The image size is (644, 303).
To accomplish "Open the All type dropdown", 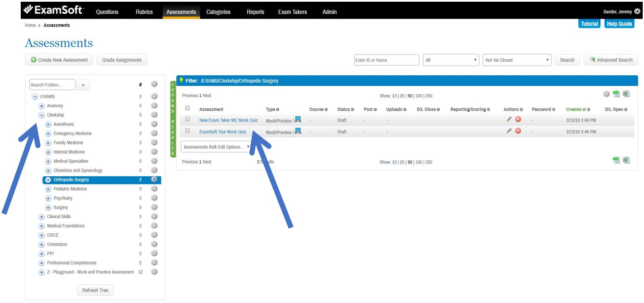I will (x=451, y=60).
